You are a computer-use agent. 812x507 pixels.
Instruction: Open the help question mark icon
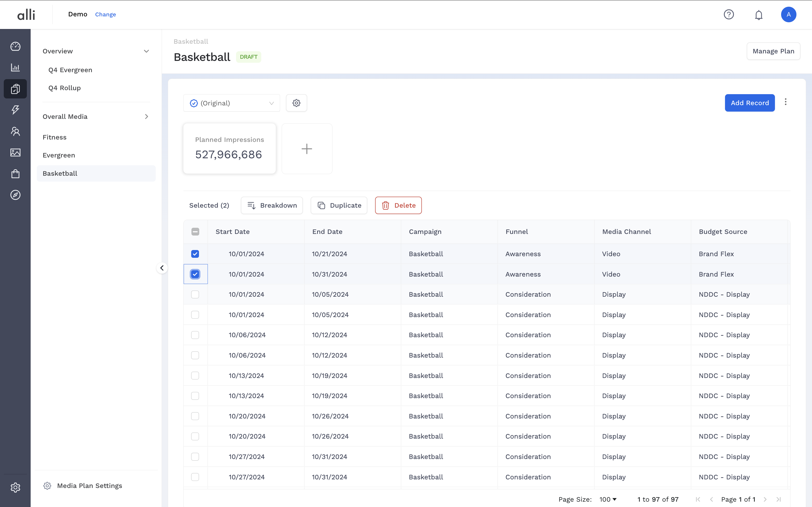coord(728,14)
